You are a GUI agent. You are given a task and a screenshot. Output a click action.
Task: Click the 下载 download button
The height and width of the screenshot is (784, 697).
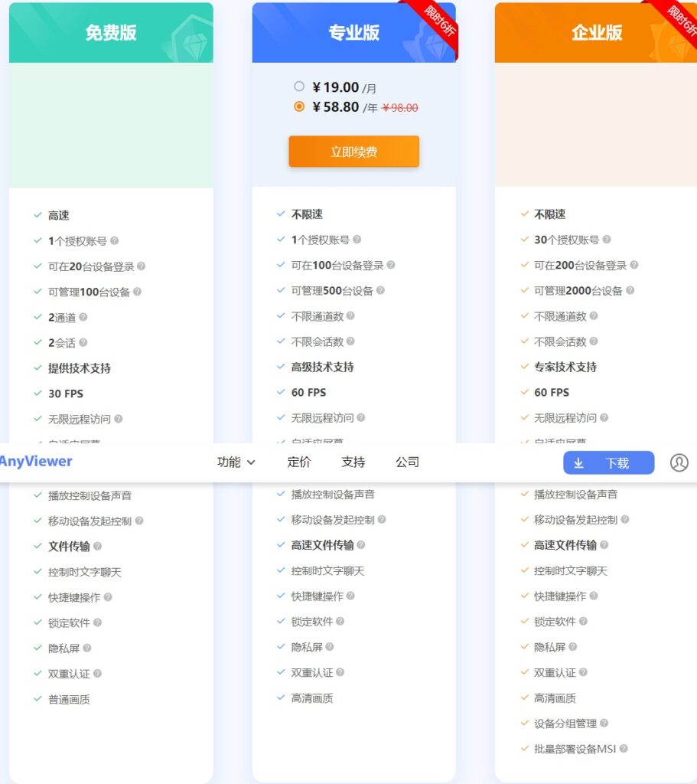pos(608,463)
